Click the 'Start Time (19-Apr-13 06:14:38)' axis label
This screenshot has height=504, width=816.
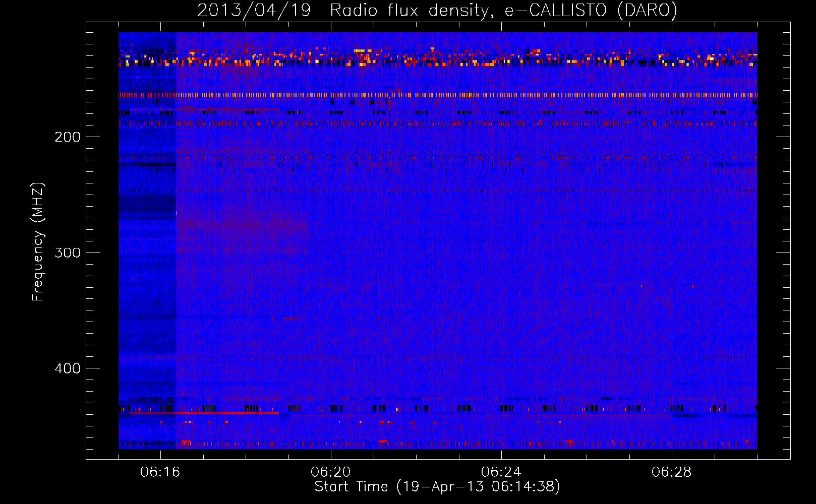(437, 487)
